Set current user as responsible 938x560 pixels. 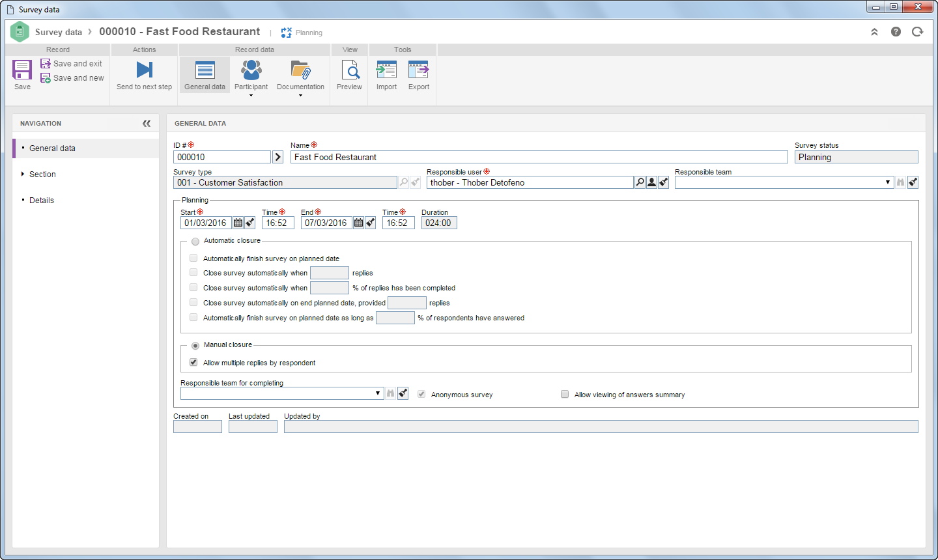coord(651,182)
